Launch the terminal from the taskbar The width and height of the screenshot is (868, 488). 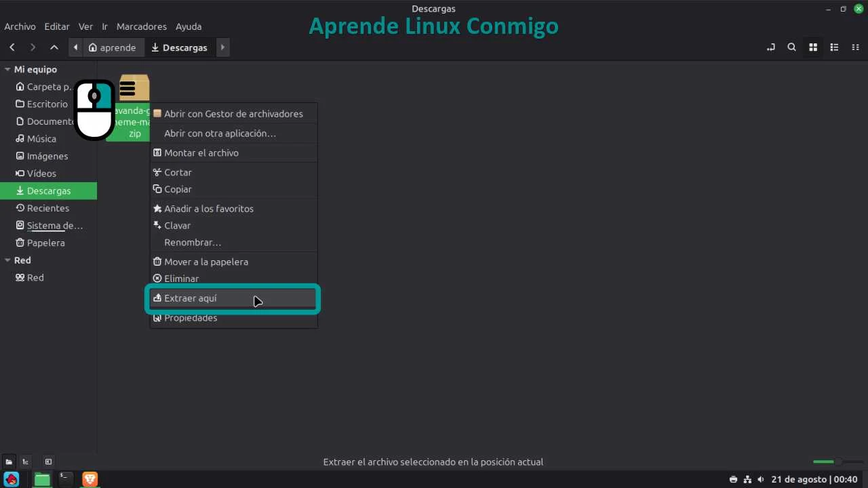click(65, 479)
